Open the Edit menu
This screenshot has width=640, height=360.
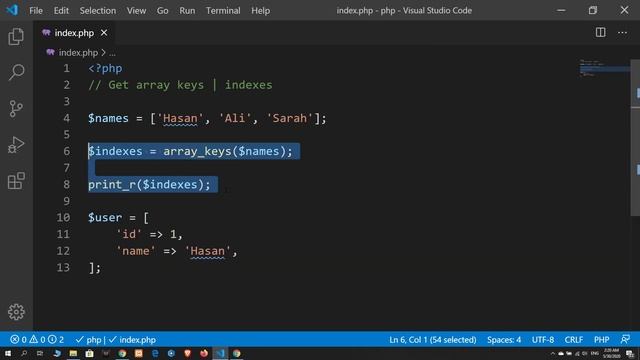coord(61,11)
